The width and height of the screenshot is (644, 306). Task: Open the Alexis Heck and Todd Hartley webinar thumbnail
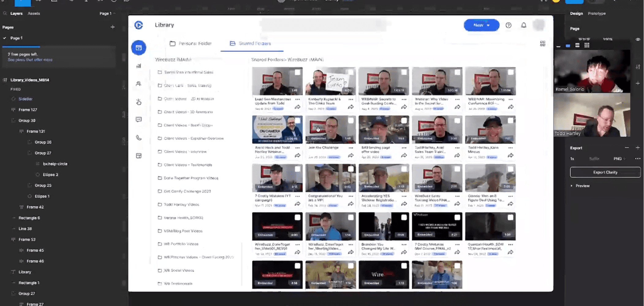point(277,129)
